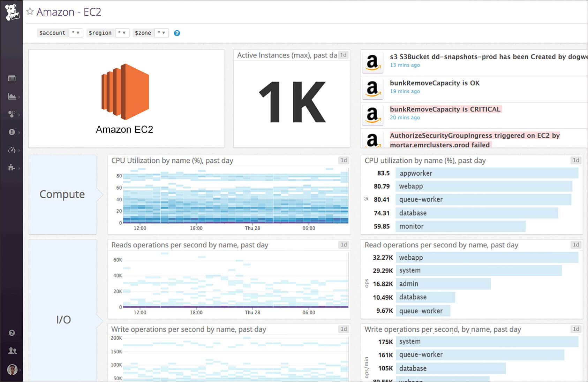
Task: Click the blue help icon beside template variables
Action: pos(177,33)
